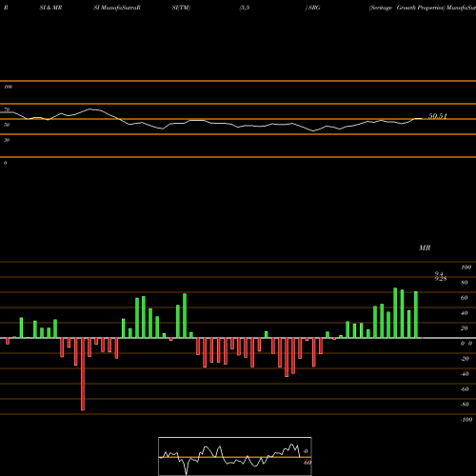The height and width of the screenshot is (476, 476).
Task: Click the MR axis label -20
Action: (465, 359)
